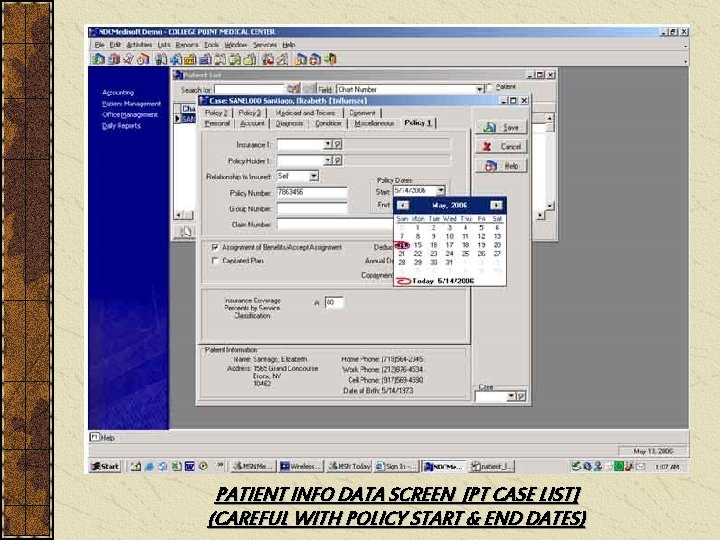Screen dimensions: 720x540
Task: Click the document icon below the Patient List grid
Action: tap(185, 231)
